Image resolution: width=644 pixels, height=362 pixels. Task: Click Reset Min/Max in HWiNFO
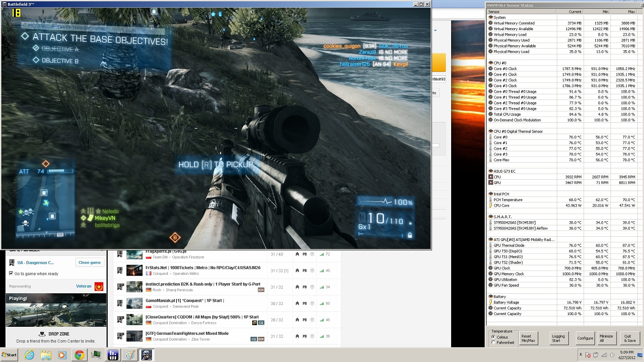point(528,338)
